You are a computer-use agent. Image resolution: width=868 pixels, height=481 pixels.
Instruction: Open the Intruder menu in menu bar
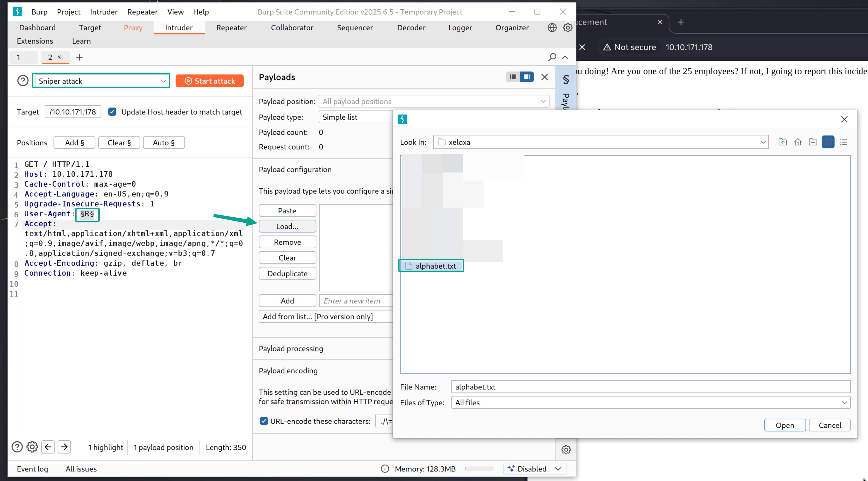pos(103,12)
